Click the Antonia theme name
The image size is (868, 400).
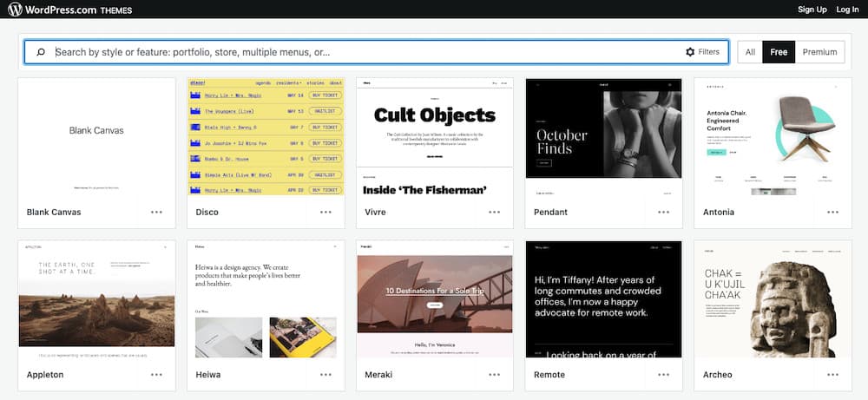tap(719, 212)
